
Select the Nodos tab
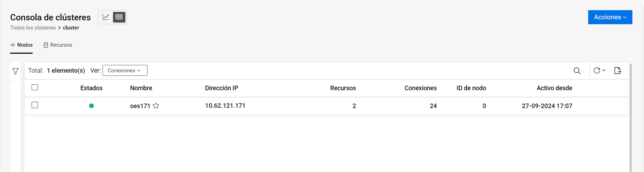click(x=22, y=45)
